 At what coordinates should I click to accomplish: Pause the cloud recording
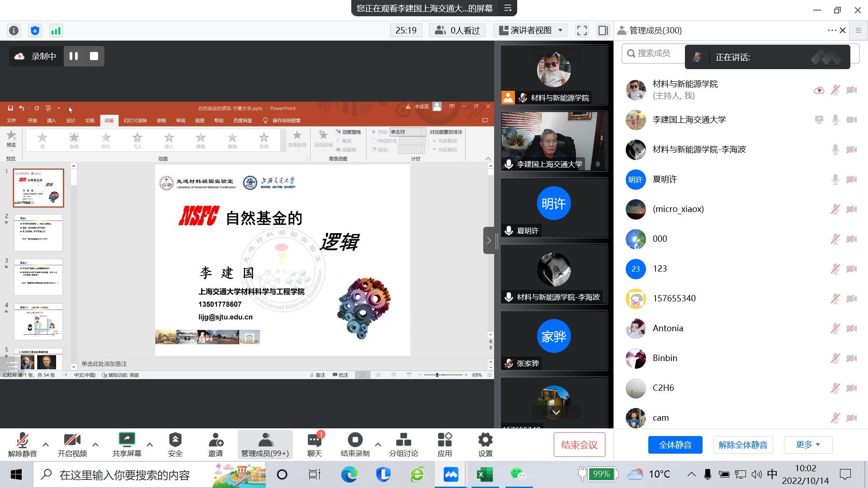[74, 56]
